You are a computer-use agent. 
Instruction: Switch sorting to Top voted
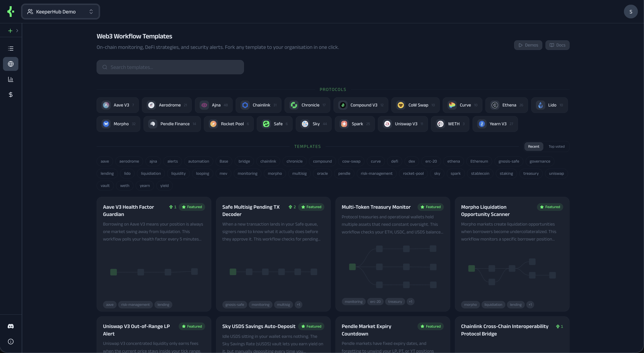pyautogui.click(x=557, y=146)
